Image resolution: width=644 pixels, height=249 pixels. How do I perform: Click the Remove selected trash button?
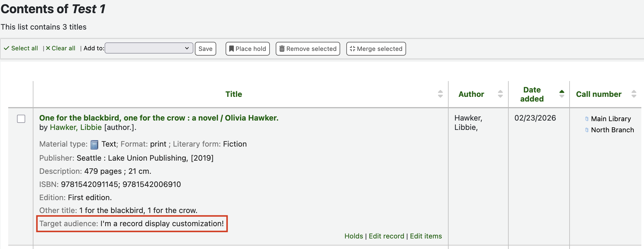click(308, 49)
